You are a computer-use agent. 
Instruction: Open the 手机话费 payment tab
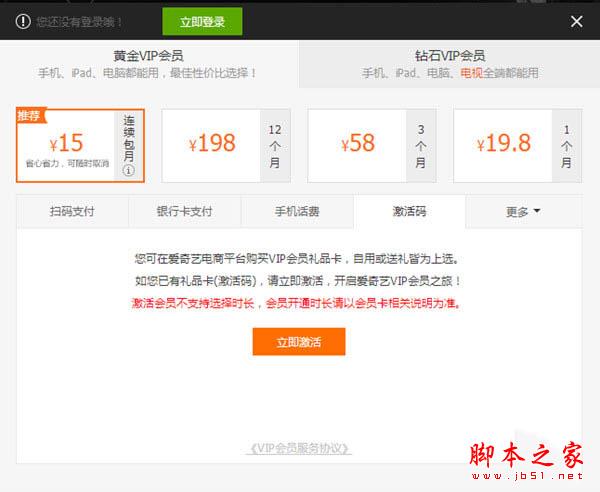pos(297,211)
